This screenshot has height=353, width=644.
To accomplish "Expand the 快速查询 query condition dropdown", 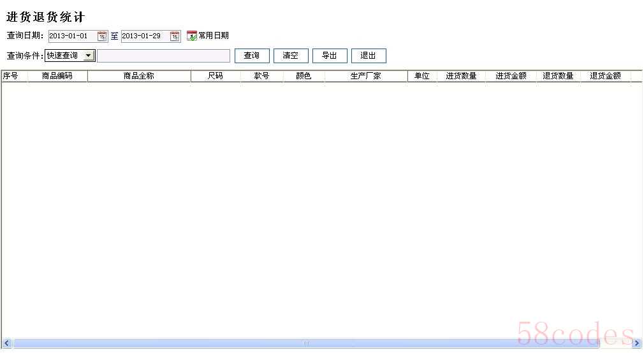I will coord(88,56).
